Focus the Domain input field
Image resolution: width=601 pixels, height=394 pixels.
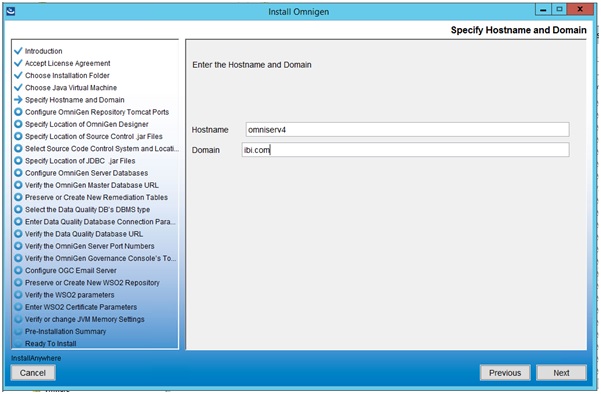[405, 150]
